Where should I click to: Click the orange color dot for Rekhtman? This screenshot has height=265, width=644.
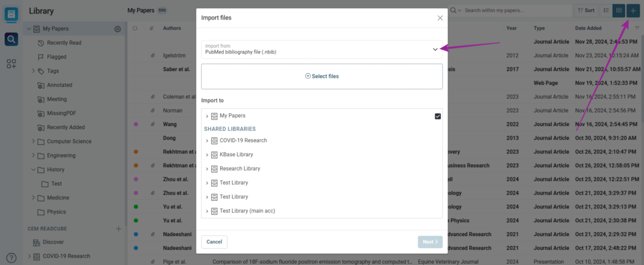coord(136,152)
